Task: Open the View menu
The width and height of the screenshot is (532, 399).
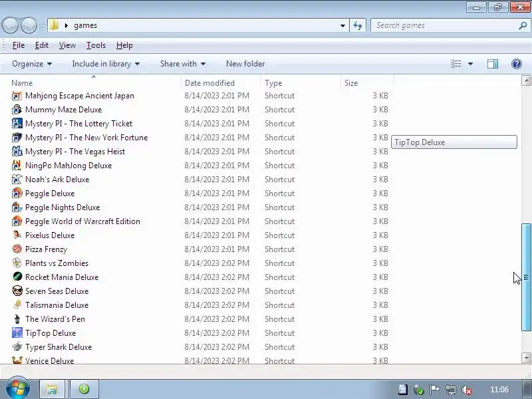Action: click(67, 45)
